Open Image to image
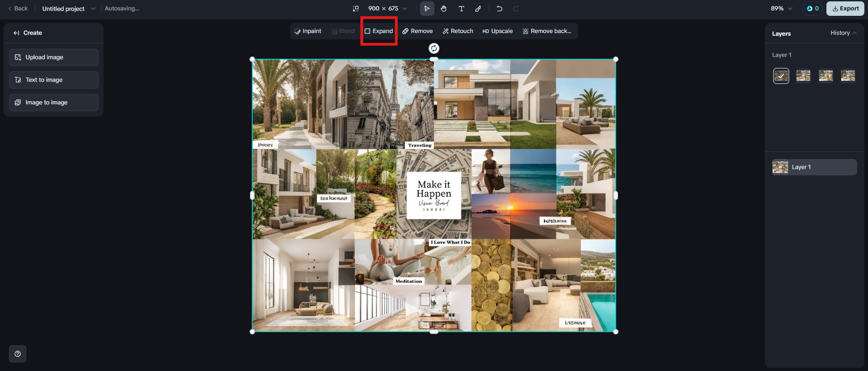Viewport: 868px width, 371px height. pyautogui.click(x=54, y=103)
